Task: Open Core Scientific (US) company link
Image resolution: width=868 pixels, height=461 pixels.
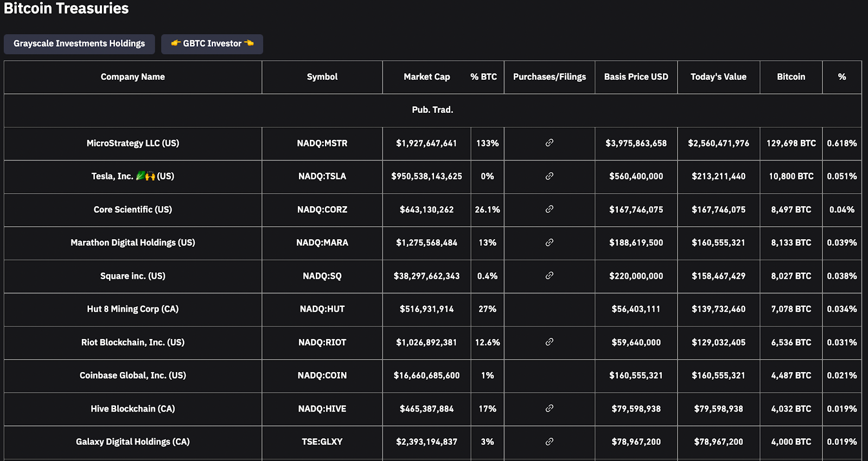Action: [x=133, y=209]
